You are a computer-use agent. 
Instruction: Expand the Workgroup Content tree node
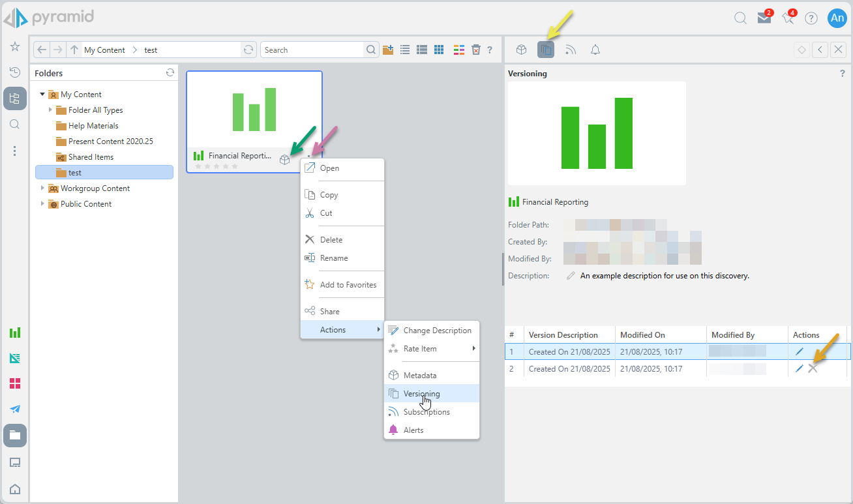click(43, 188)
